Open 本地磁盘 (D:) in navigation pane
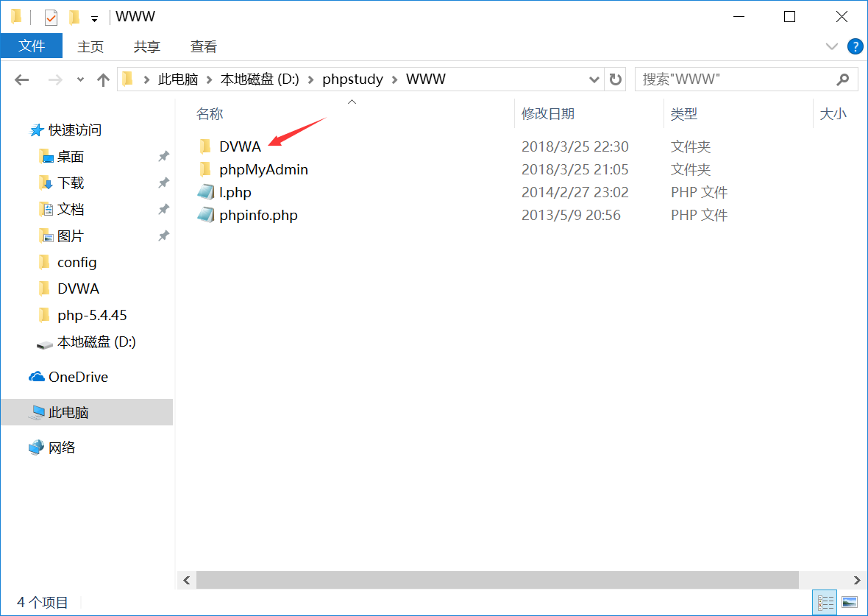The width and height of the screenshot is (868, 616). 96,341
